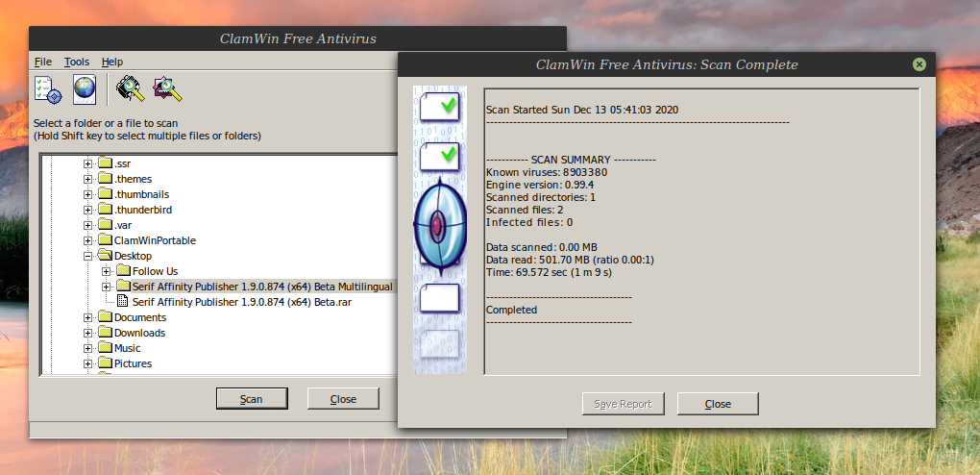980x475 pixels.
Task: Click the .themes folder icon
Action: click(x=105, y=179)
